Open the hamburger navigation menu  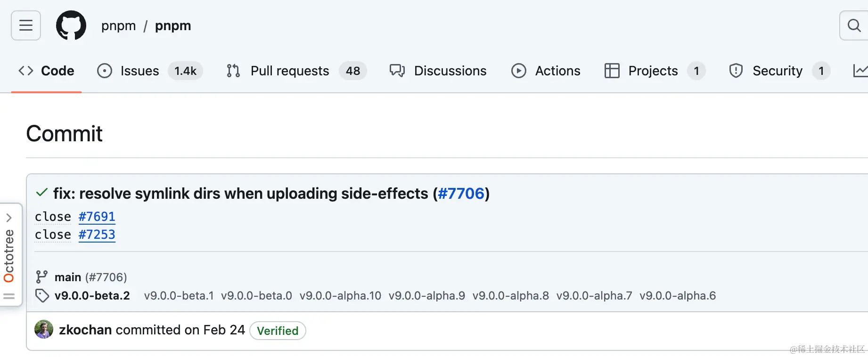pyautogui.click(x=26, y=25)
